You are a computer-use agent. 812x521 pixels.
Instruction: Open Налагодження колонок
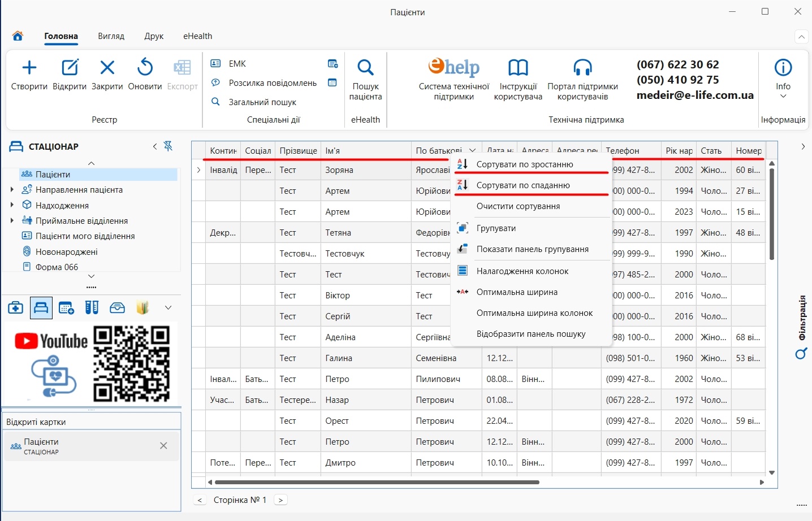[531, 271]
